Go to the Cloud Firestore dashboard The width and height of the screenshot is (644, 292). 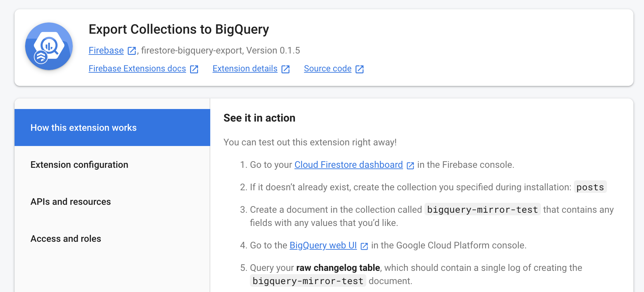point(348,164)
